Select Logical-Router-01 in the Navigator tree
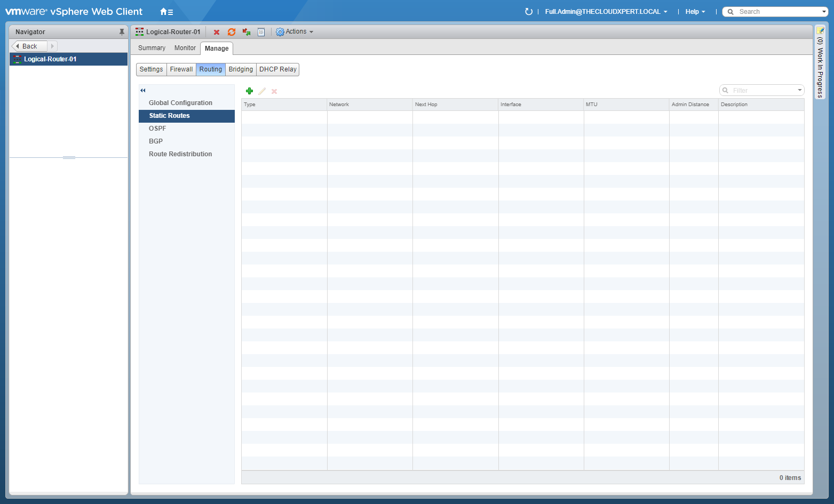This screenshot has height=504, width=834. point(50,59)
